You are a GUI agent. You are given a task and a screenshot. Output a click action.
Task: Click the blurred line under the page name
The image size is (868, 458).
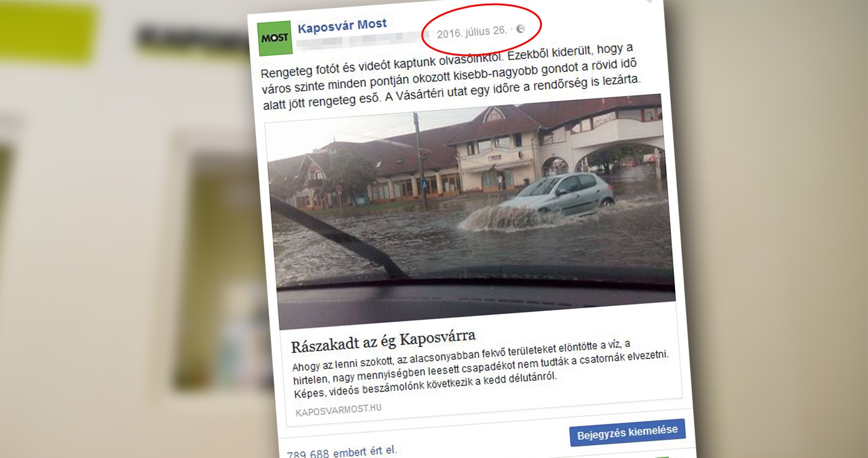[360, 42]
